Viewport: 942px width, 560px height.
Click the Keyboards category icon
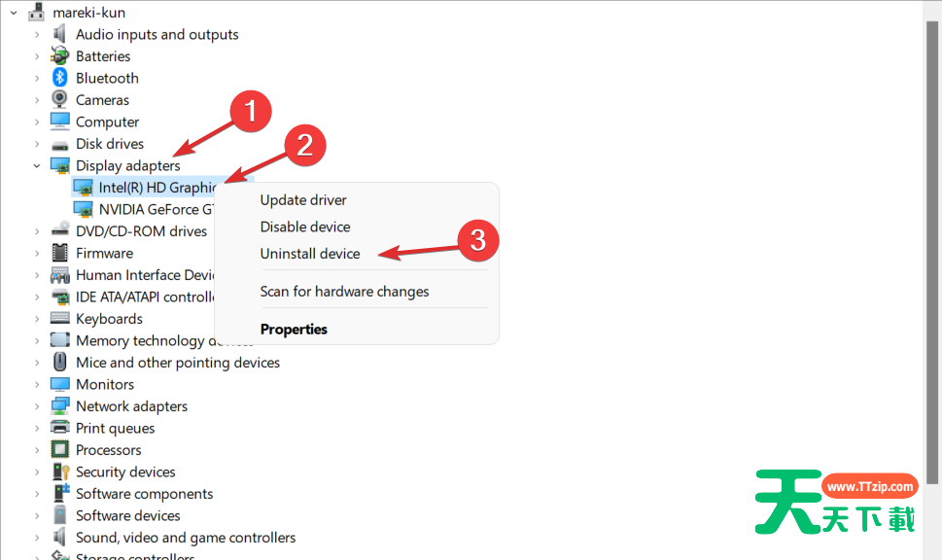(x=60, y=319)
